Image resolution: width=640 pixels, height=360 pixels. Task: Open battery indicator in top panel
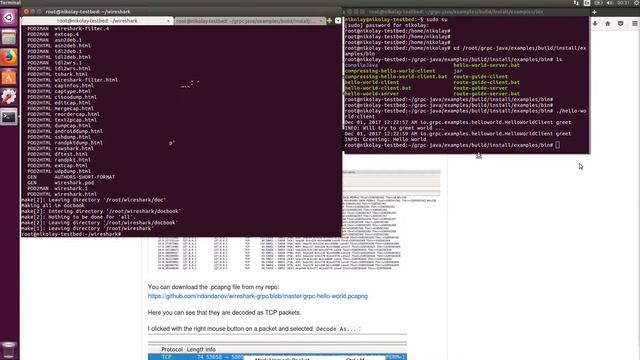point(598,3)
